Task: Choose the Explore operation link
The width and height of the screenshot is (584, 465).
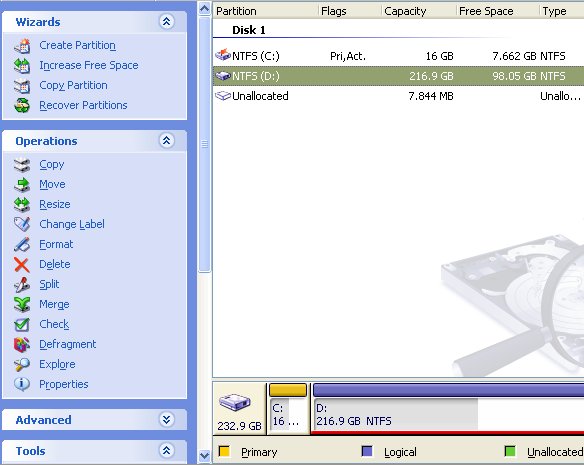Action: 57,364
